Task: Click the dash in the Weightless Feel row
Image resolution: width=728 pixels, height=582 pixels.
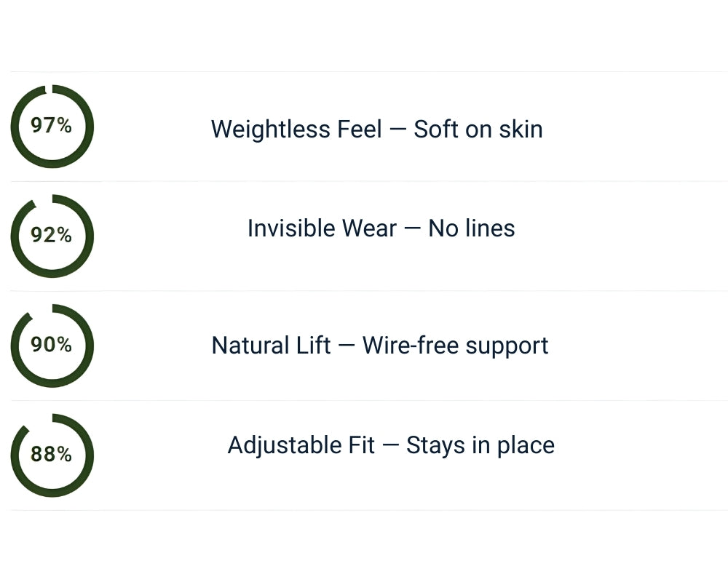Action: [x=397, y=130]
